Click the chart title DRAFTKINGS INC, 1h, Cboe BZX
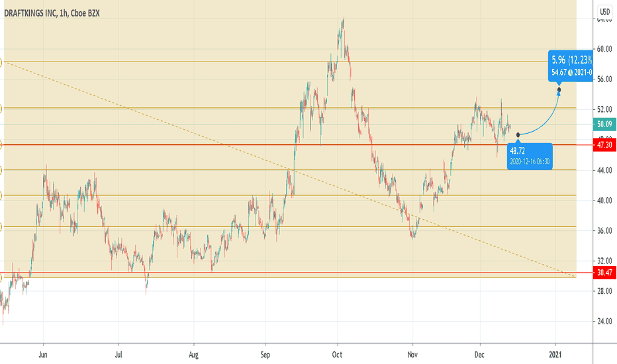 (x=52, y=13)
